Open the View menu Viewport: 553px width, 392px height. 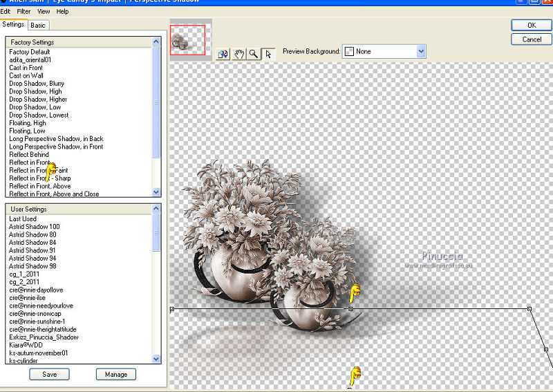pyautogui.click(x=44, y=11)
